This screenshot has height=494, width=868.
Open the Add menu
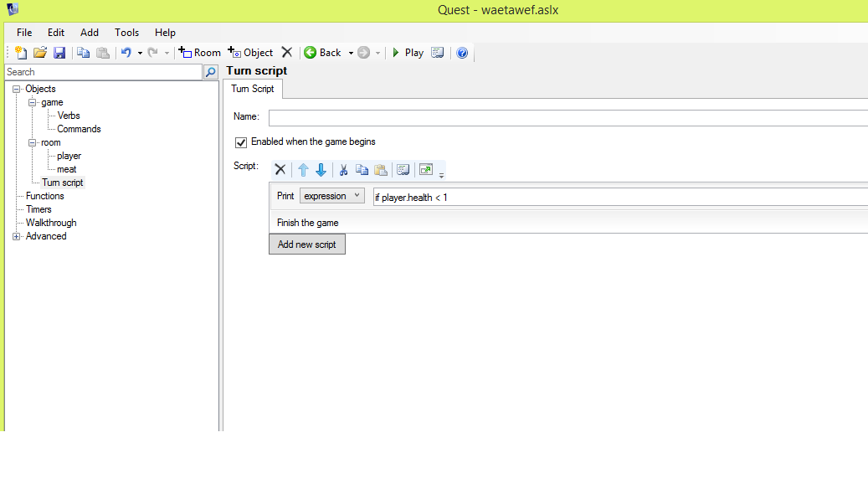coord(90,33)
